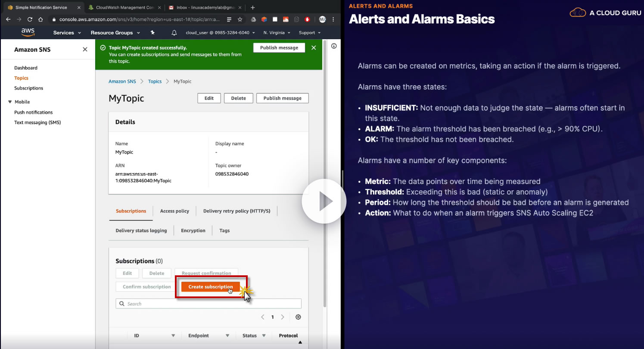Open the Encryption tab
The height and width of the screenshot is (349, 644).
click(193, 231)
